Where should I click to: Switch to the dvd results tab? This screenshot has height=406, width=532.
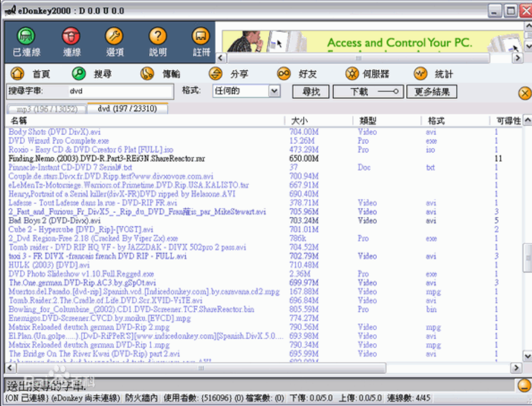point(128,109)
